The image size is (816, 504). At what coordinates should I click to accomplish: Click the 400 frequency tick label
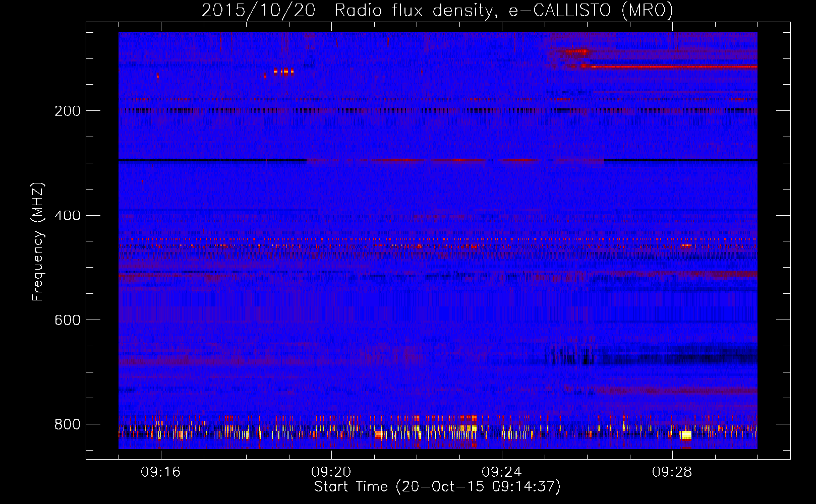(x=68, y=216)
